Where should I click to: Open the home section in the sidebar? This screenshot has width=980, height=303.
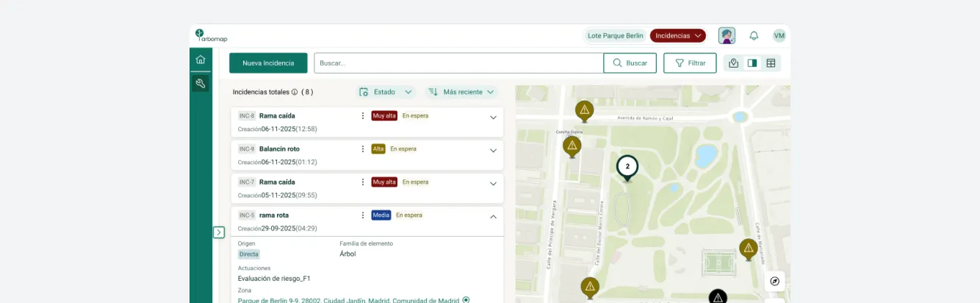click(x=201, y=60)
